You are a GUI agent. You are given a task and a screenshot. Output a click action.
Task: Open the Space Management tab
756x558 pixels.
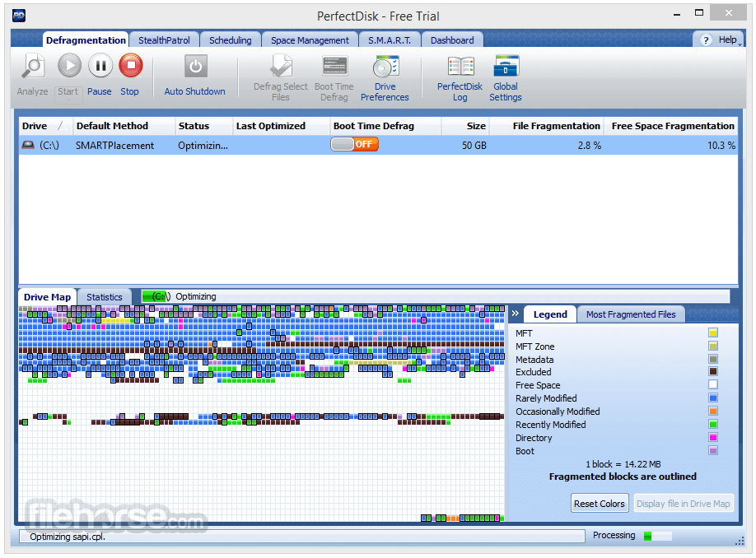coord(310,40)
